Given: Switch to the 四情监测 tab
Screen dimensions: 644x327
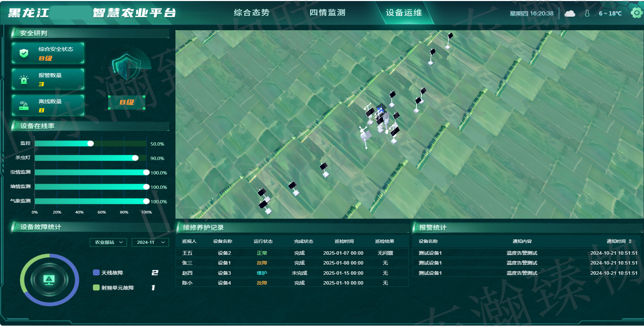Looking at the screenshot, I should (327, 13).
